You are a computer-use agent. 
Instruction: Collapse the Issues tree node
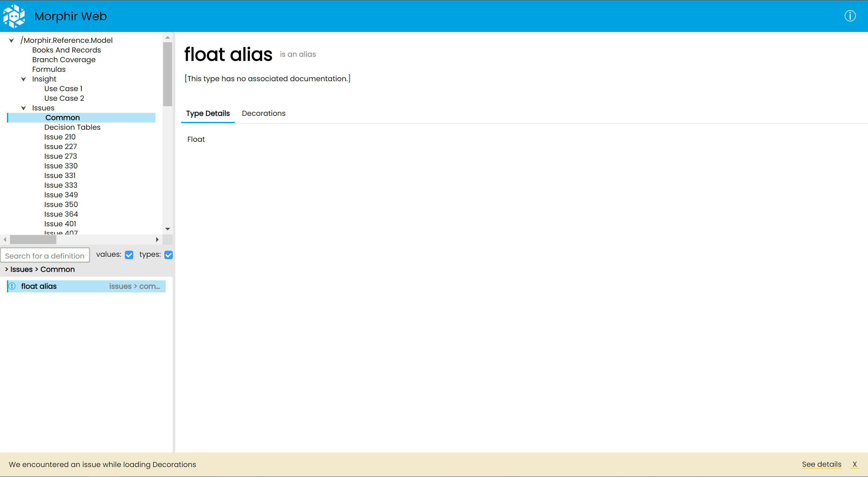click(24, 108)
